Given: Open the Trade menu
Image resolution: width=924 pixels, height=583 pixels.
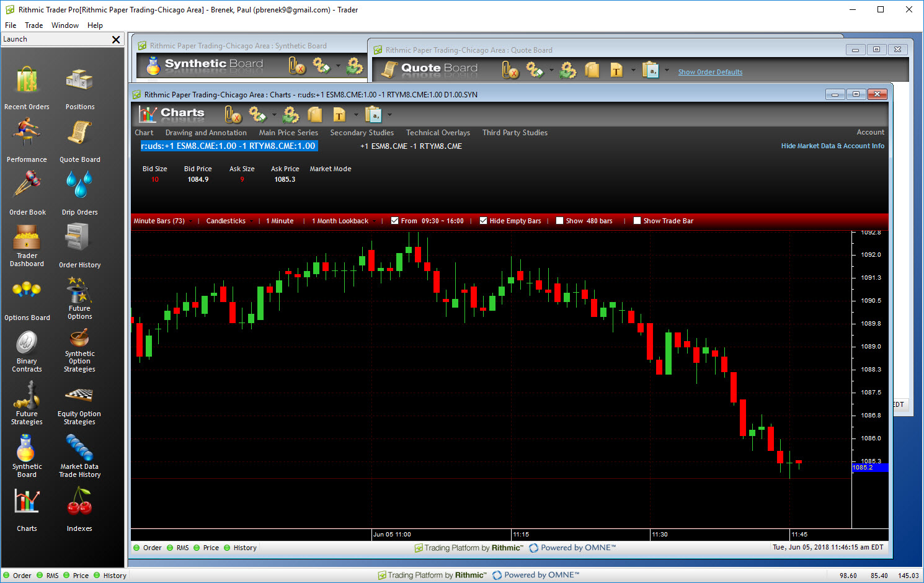Looking at the screenshot, I should tap(34, 25).
